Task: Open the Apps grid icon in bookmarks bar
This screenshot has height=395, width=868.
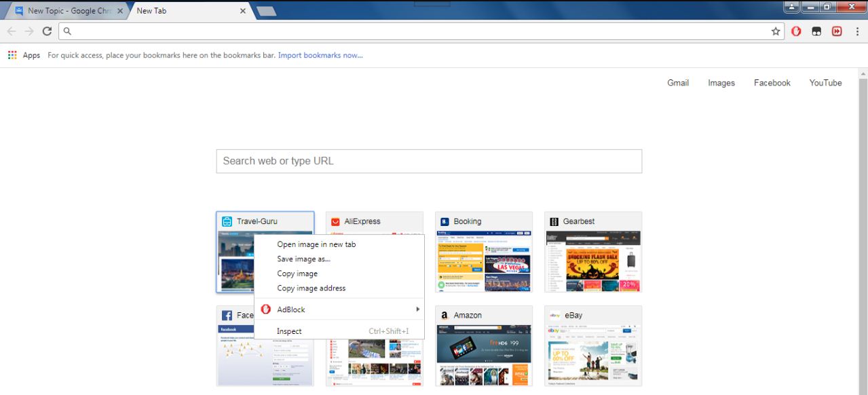Action: point(12,55)
